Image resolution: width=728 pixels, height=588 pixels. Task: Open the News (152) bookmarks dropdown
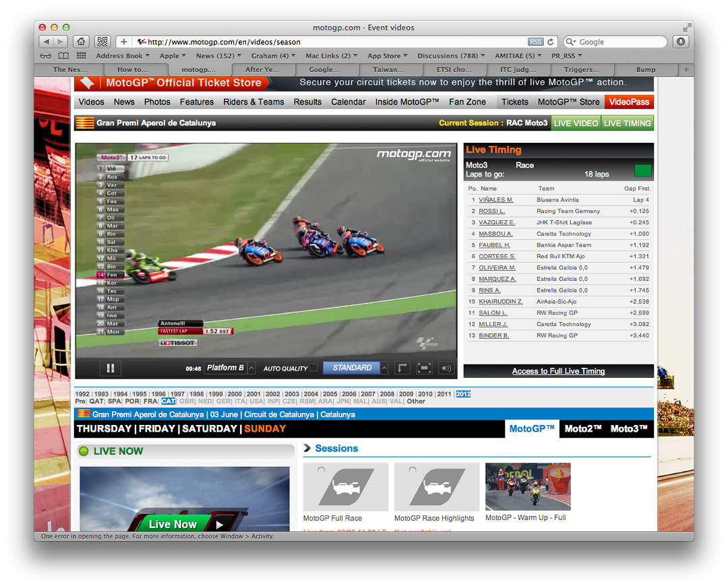pyautogui.click(x=218, y=56)
